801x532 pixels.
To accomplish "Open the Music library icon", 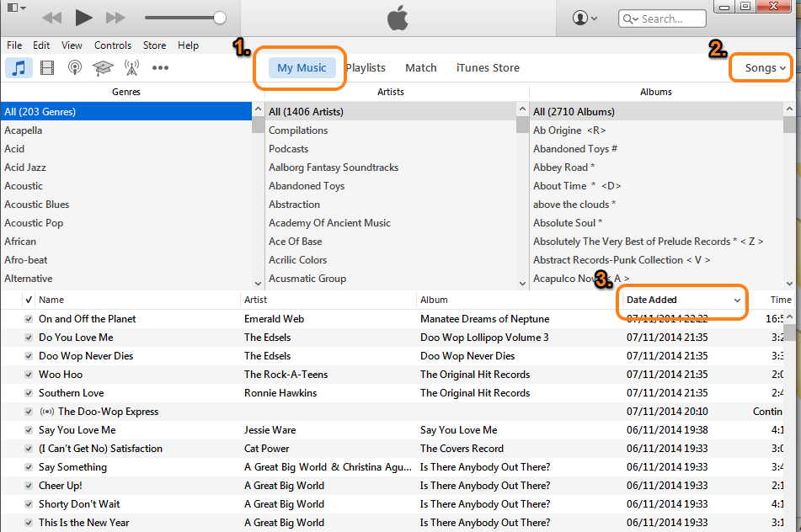I will pos(19,68).
